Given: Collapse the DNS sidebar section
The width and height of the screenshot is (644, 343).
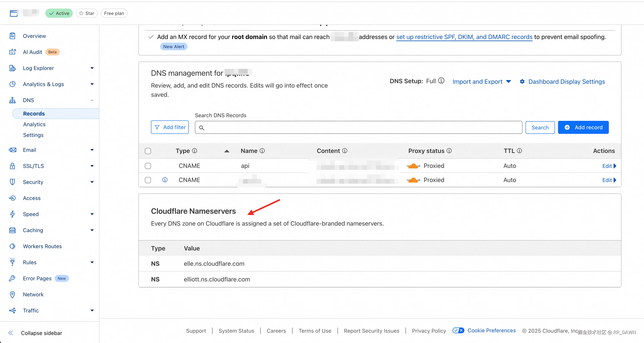Looking at the screenshot, I should tap(92, 100).
